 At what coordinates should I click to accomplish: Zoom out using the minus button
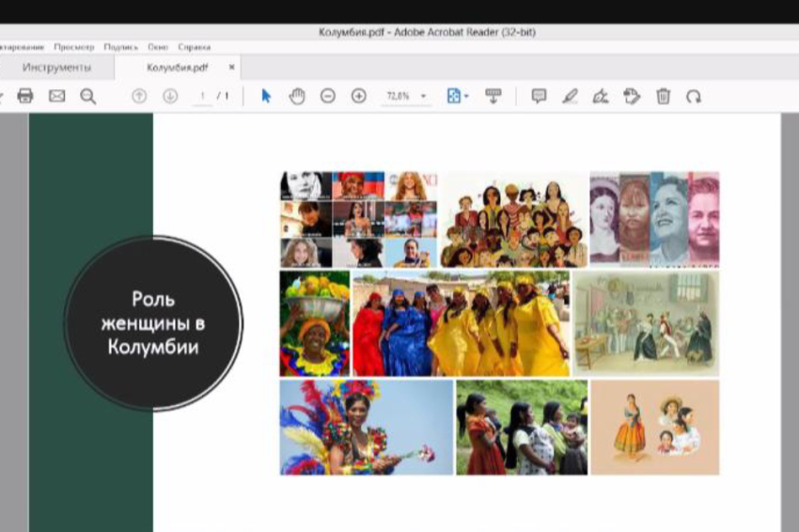[328, 96]
